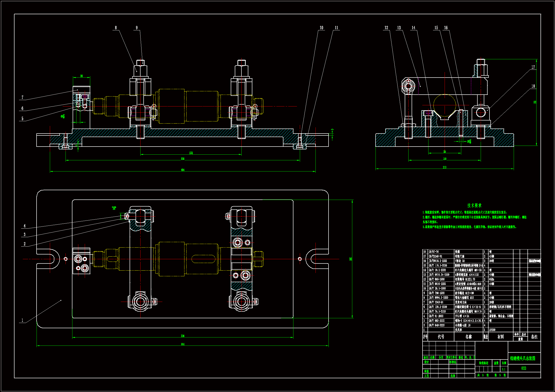The image size is (555, 392).
Task: Select the 336 dimension in top view
Action: coord(183,336)
